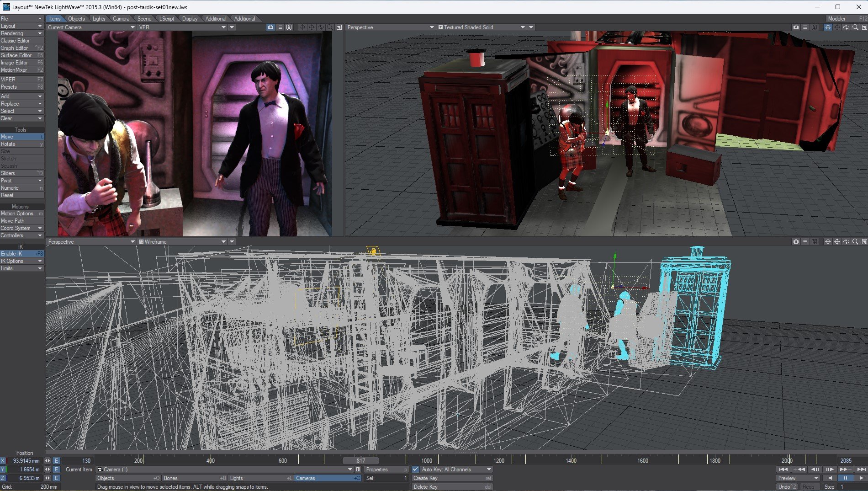Open Current Item Camera (1) dropdown

[x=225, y=470]
